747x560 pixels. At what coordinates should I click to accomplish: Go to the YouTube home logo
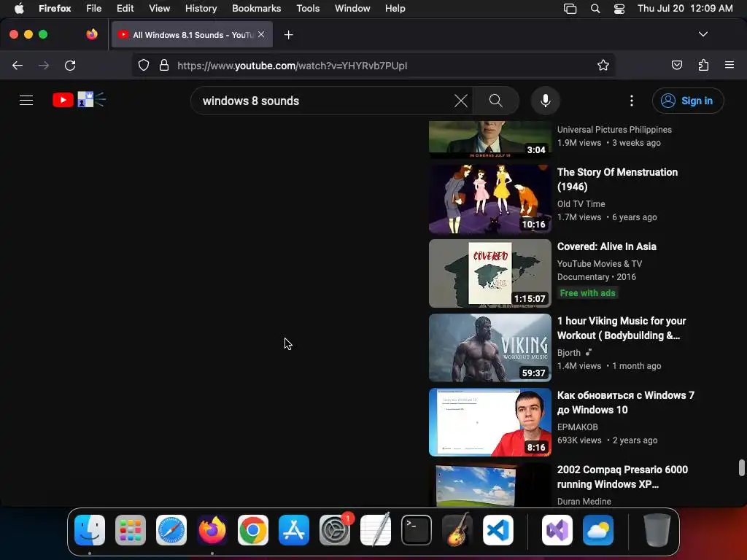pos(79,100)
